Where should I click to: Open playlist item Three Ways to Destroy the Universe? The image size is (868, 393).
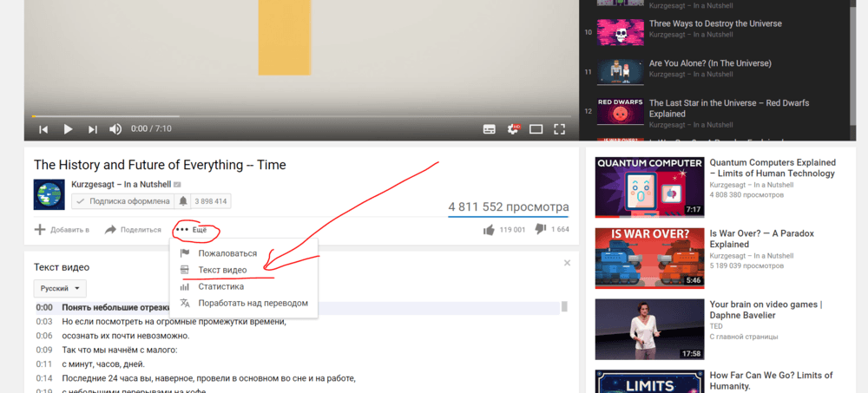715,23
